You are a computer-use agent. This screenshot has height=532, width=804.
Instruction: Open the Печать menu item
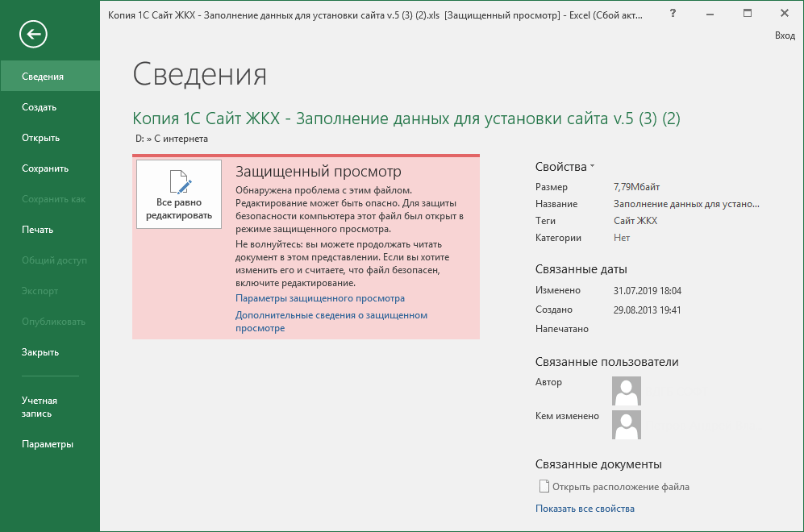(37, 230)
